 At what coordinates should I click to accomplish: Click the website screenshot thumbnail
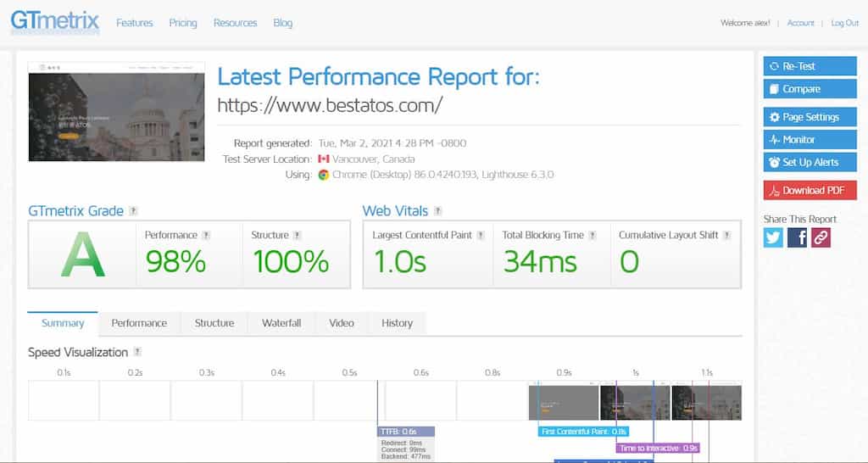116,112
